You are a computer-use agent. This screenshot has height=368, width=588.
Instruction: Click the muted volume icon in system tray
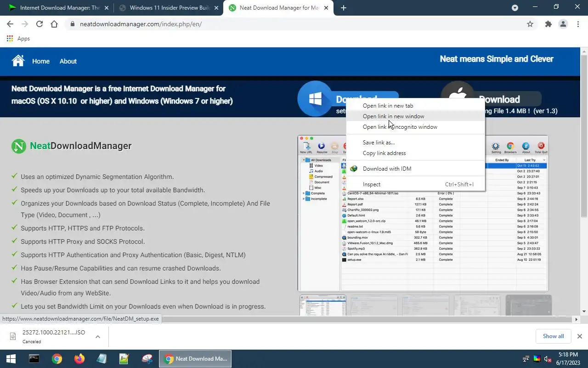click(x=548, y=359)
